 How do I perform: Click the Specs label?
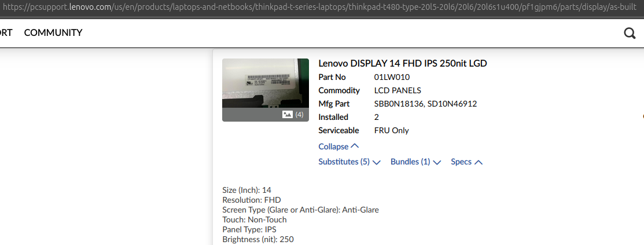(x=461, y=162)
